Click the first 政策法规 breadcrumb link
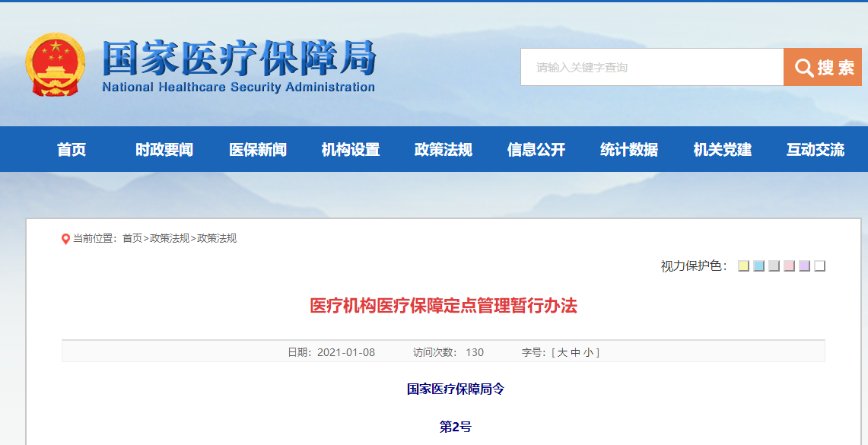Viewport: 868px width, 445px height. tap(170, 239)
